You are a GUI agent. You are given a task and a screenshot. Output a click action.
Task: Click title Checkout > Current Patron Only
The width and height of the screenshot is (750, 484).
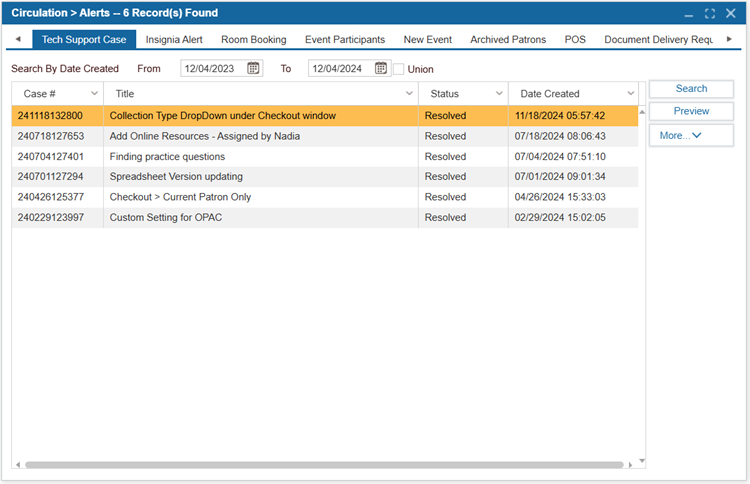180,197
